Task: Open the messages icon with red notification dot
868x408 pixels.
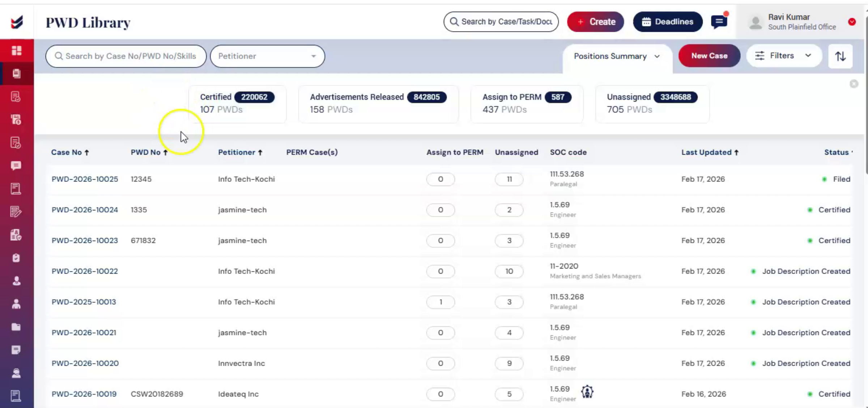Action: [719, 22]
